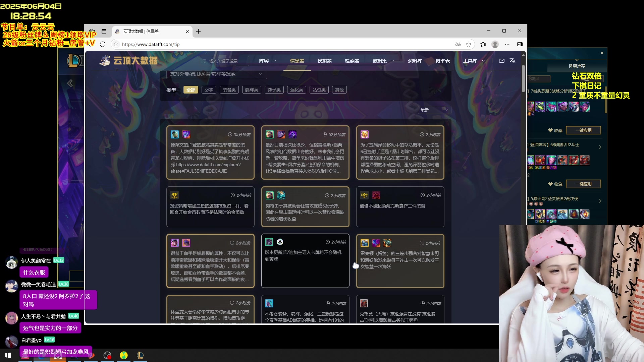Switch to the 检索器 nav tab
The height and width of the screenshot is (362, 644).
[x=352, y=61]
